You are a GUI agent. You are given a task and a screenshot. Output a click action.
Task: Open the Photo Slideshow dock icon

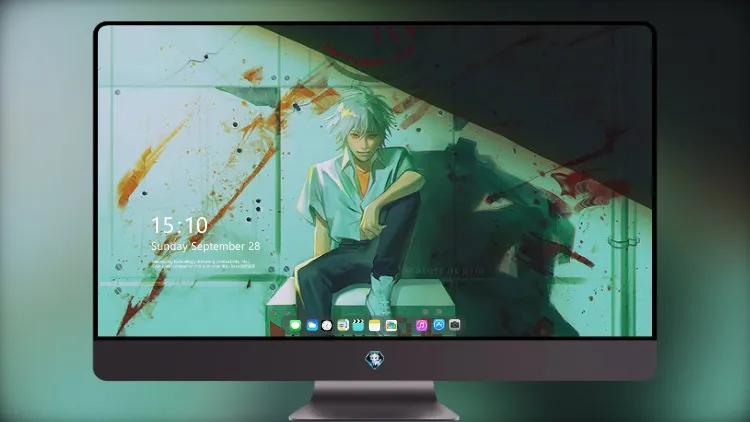pos(391,325)
